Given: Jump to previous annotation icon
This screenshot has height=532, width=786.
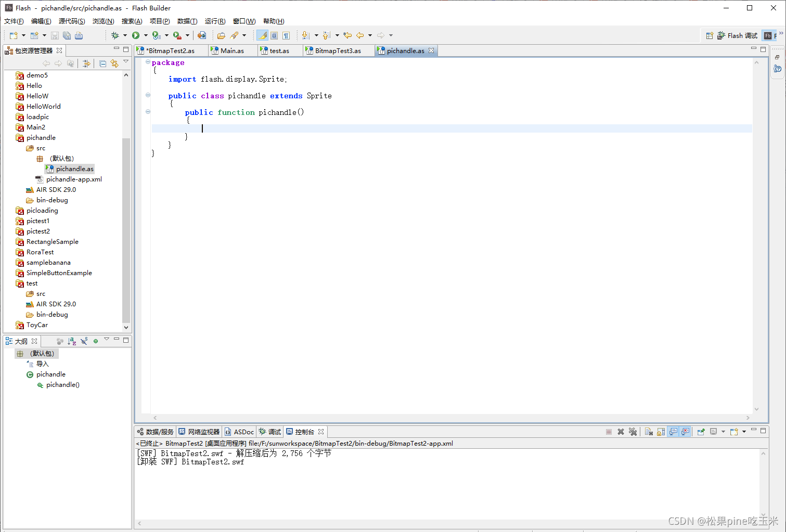Looking at the screenshot, I should [327, 35].
